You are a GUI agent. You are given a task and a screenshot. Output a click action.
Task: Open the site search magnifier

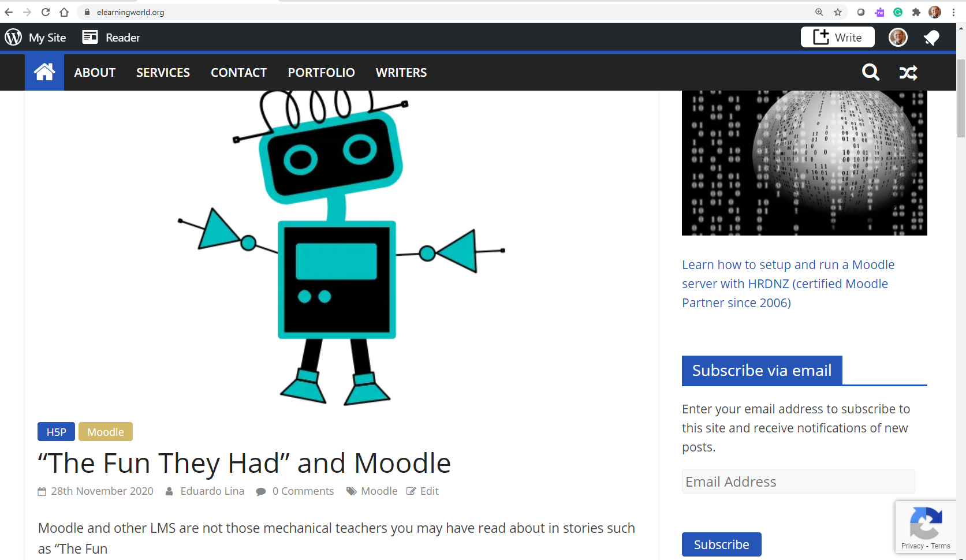click(x=871, y=72)
